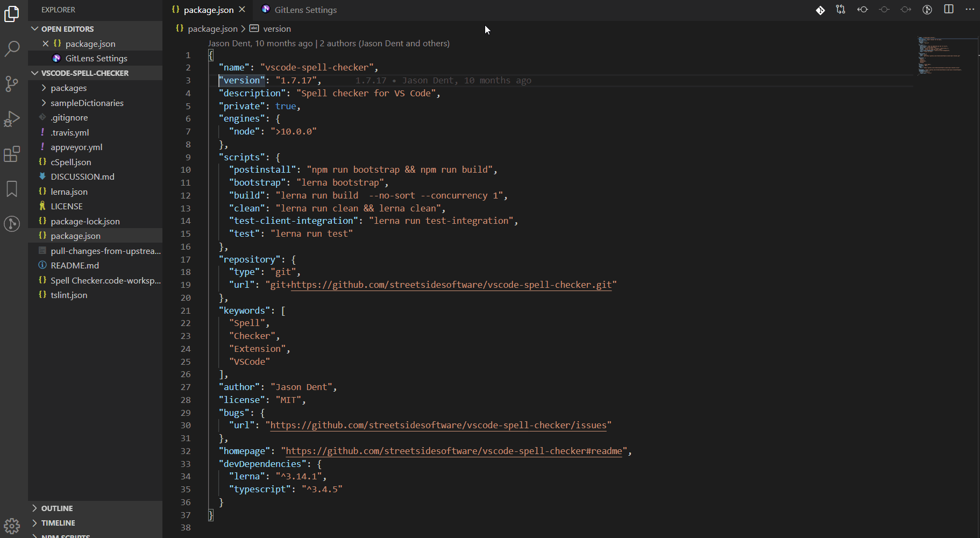Click the "MIT" license value
This screenshot has height=538, width=980.
(288, 400)
